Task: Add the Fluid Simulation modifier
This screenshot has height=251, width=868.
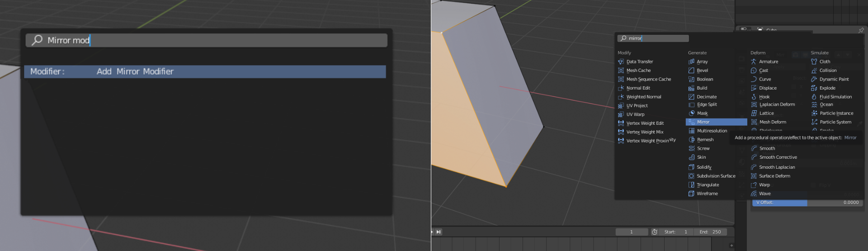Action: point(831,97)
